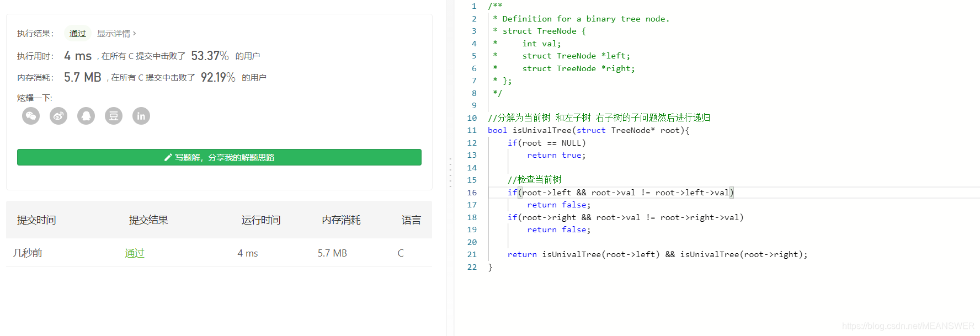Click the 53.37% runtime percentile value

point(210,56)
